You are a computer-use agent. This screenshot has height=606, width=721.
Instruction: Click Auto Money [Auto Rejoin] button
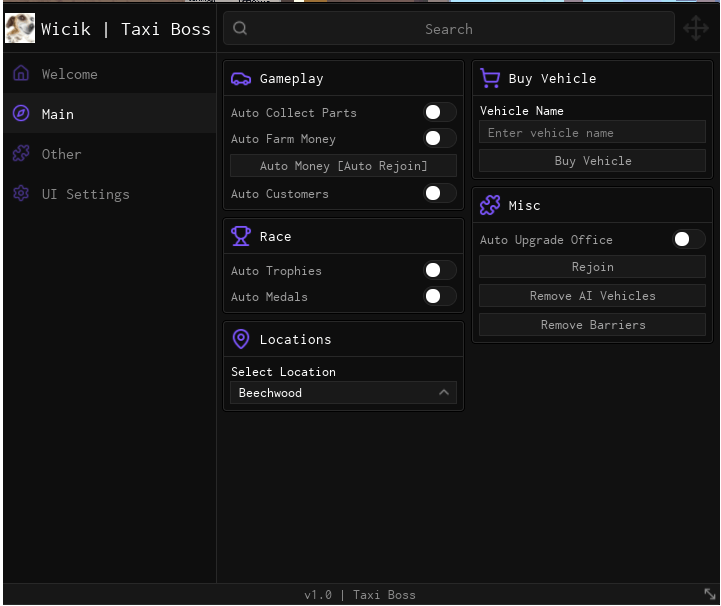coord(343,166)
